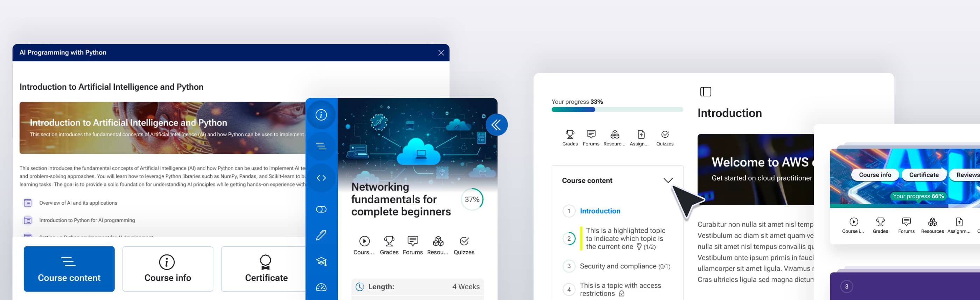
Task: Open Introduction to Python for AI programming
Action: 87,220
